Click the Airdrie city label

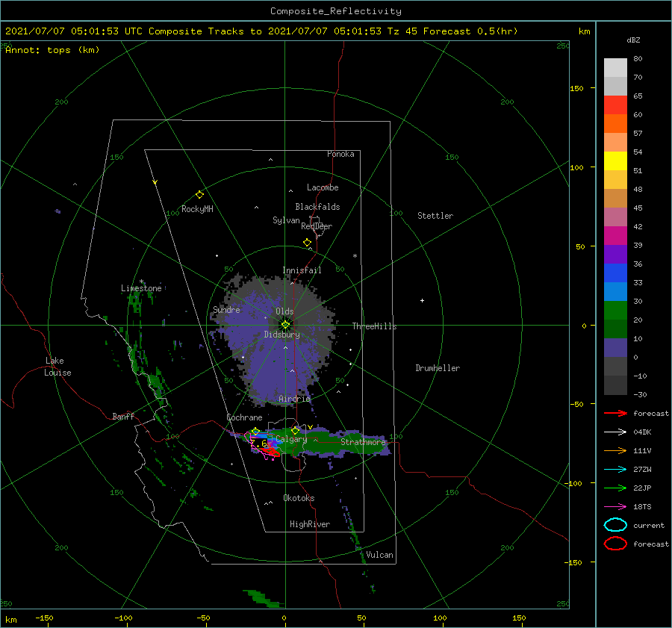(294, 399)
